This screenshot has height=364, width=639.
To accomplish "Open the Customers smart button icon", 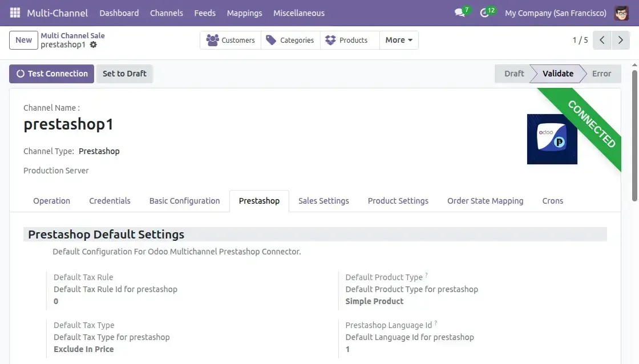I will point(213,40).
